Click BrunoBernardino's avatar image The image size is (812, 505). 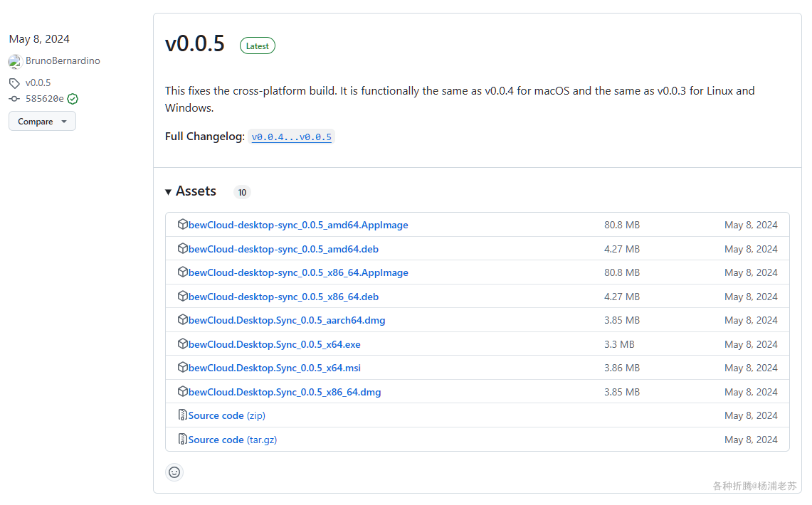(15, 62)
